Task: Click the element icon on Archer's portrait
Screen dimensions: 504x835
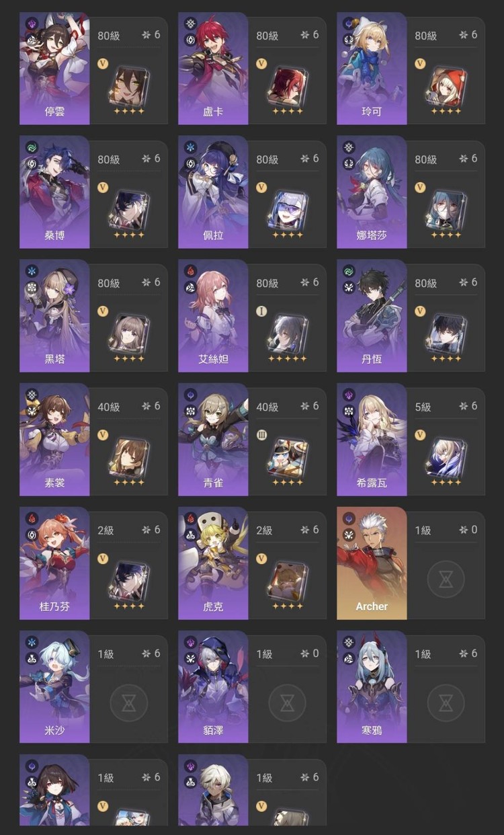Action: [348, 518]
